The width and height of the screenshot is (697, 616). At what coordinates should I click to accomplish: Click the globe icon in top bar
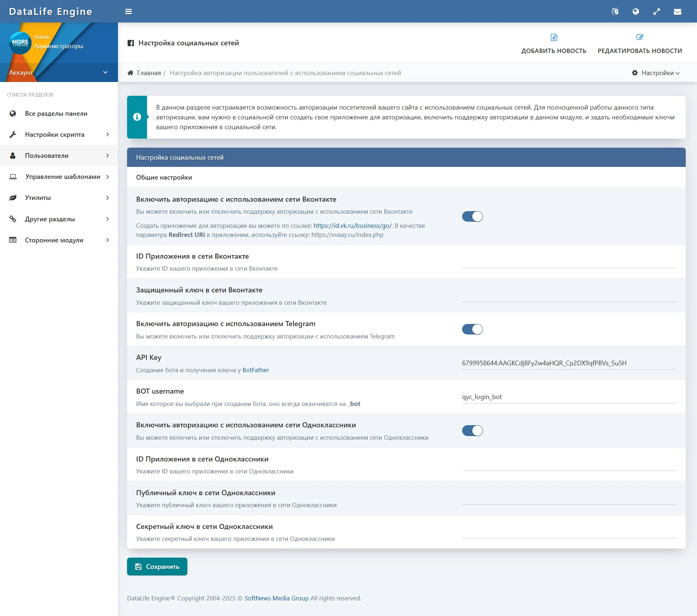point(636,12)
